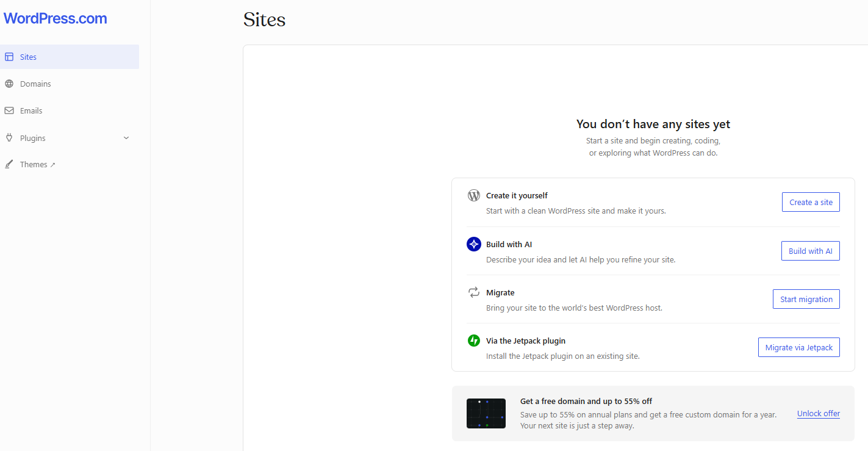Click the dark domain offer thumbnail
The width and height of the screenshot is (868, 451).
(486, 413)
